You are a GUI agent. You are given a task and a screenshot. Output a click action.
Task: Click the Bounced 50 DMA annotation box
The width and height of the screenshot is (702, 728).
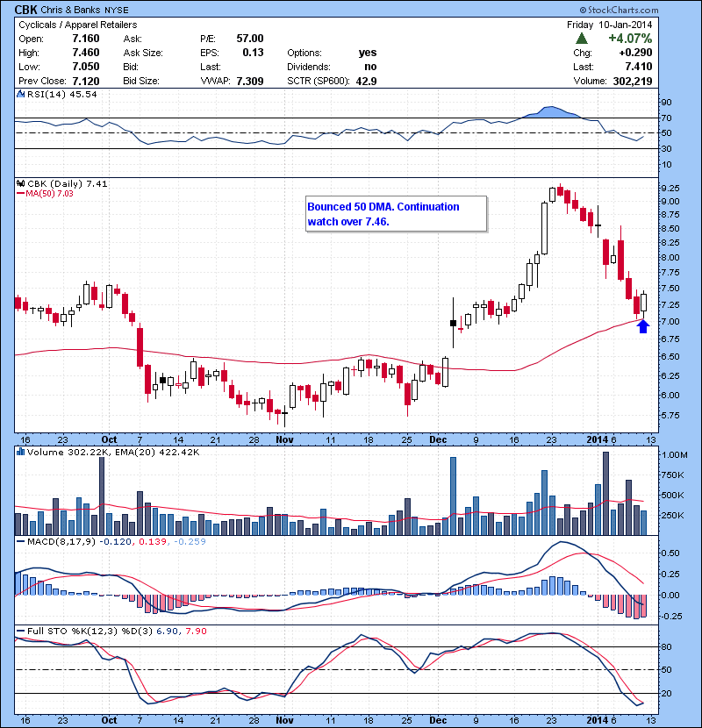pyautogui.click(x=397, y=214)
